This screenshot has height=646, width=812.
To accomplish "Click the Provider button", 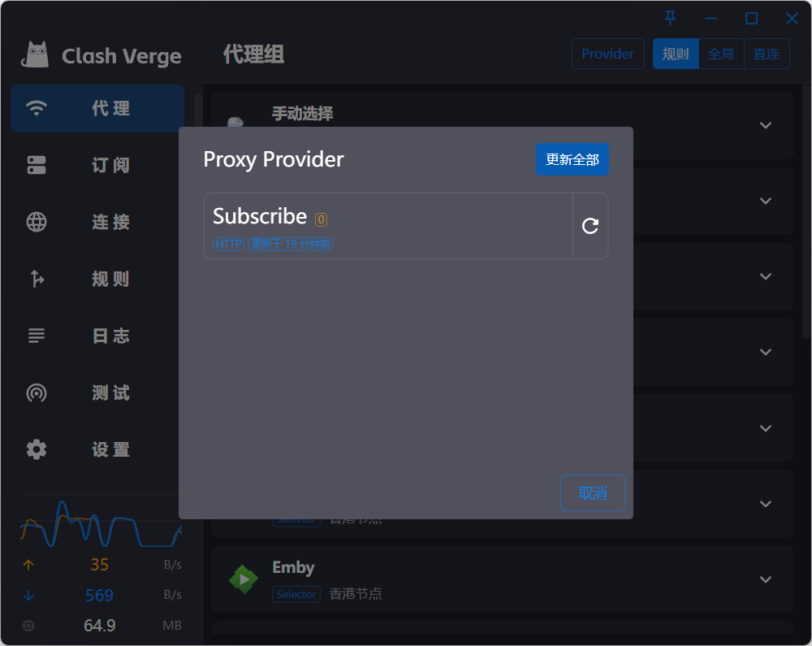I will 608,54.
